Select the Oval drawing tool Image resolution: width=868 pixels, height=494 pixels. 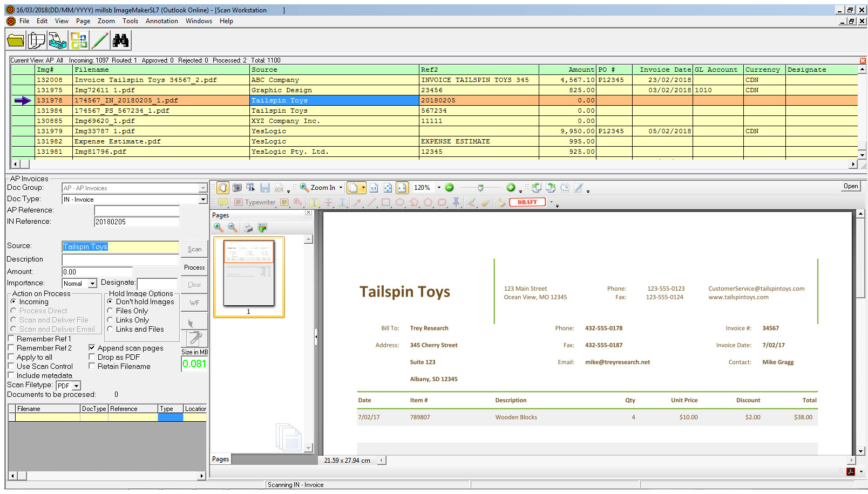(399, 202)
